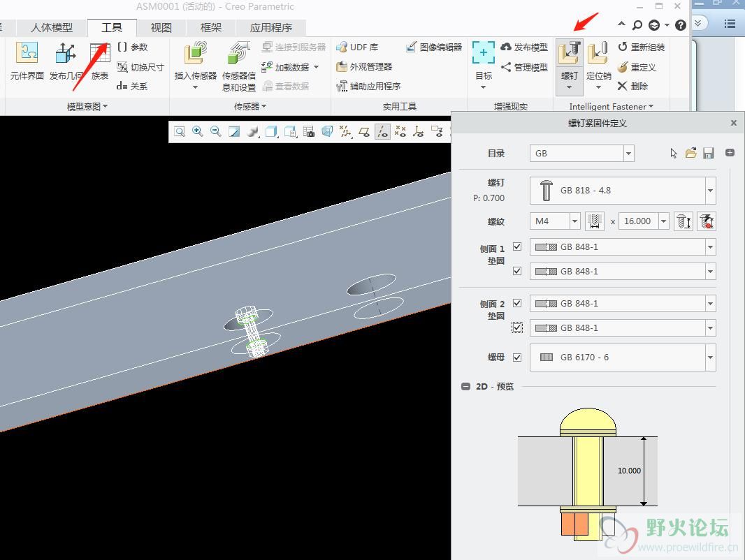The width and height of the screenshot is (745, 560).
Task: Open the UDF 库 library
Action: pos(357,47)
